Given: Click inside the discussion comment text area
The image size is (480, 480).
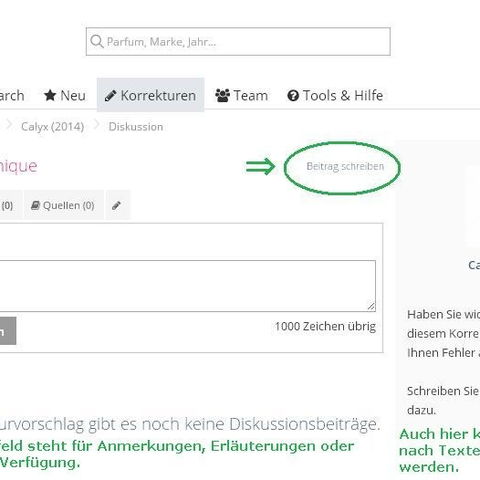Looking at the screenshot, I should 187,286.
